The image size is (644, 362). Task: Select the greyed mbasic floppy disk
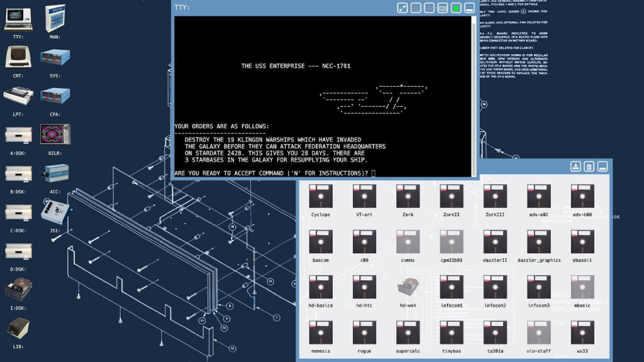coord(582,287)
